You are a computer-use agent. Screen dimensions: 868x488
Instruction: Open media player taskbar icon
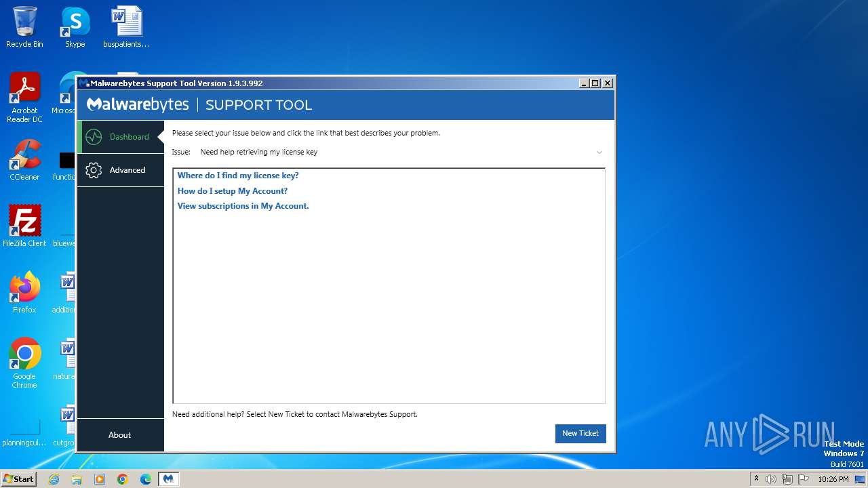pyautogui.click(x=100, y=479)
